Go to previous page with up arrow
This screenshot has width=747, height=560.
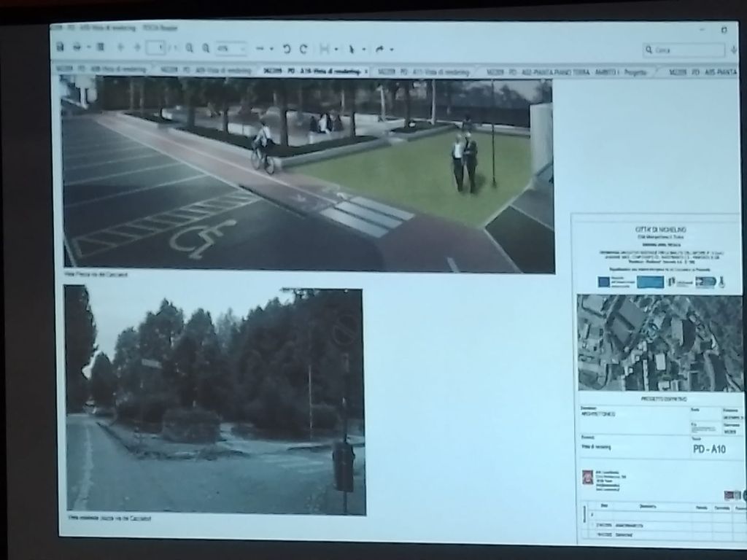point(120,47)
